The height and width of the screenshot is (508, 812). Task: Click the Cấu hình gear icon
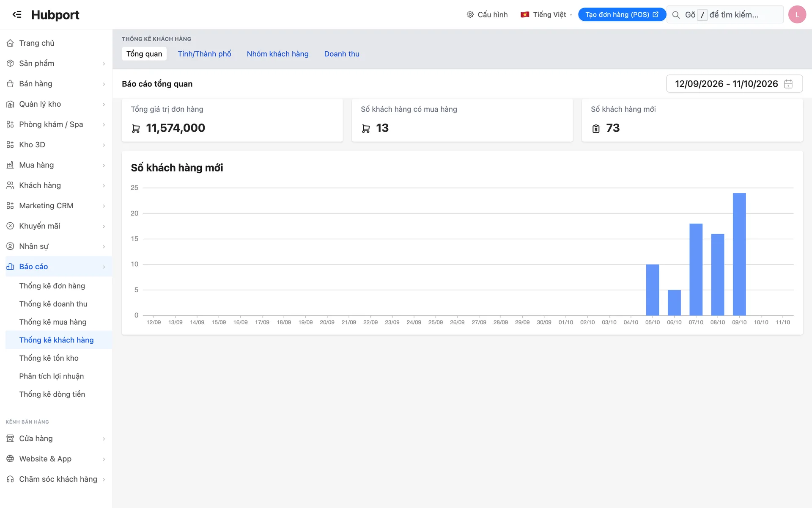point(470,14)
